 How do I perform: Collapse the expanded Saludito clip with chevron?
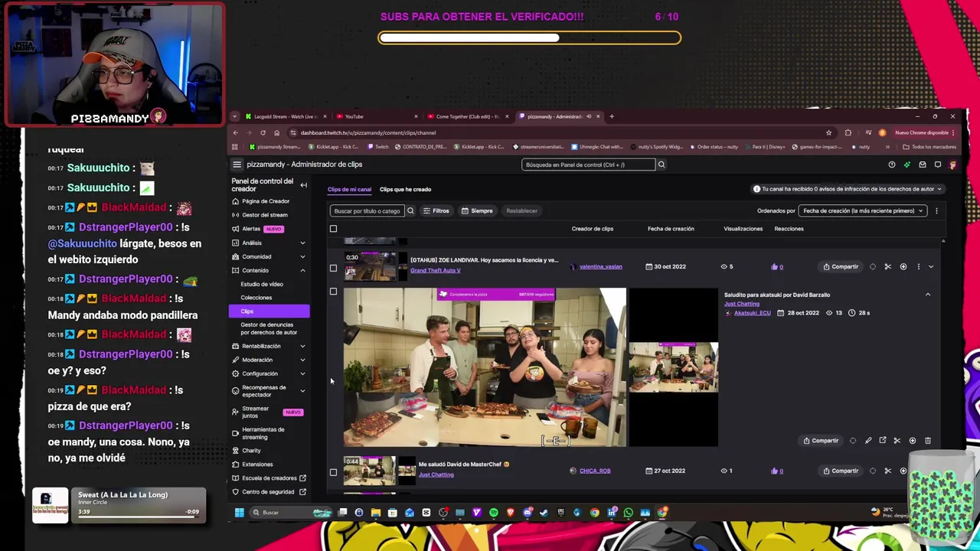(928, 295)
